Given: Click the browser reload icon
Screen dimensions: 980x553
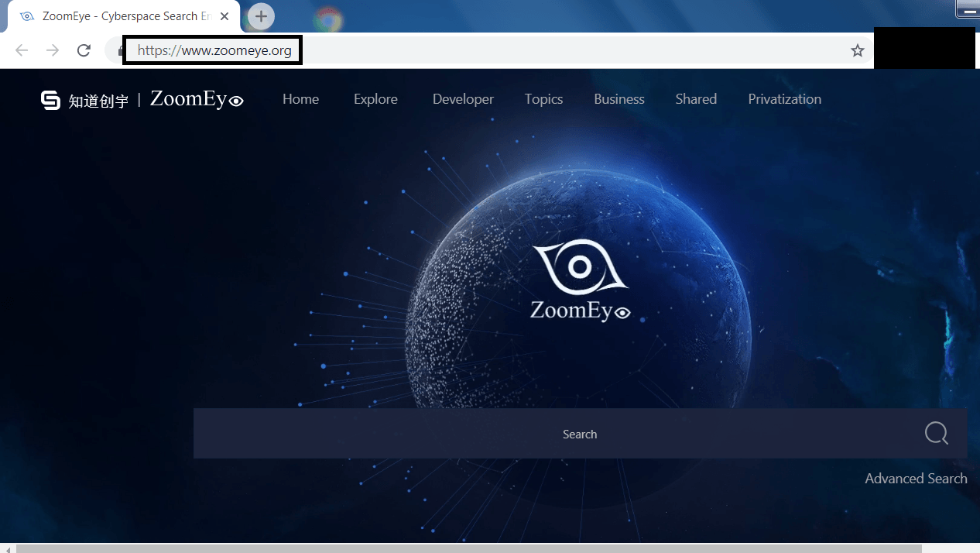Looking at the screenshot, I should click(84, 50).
